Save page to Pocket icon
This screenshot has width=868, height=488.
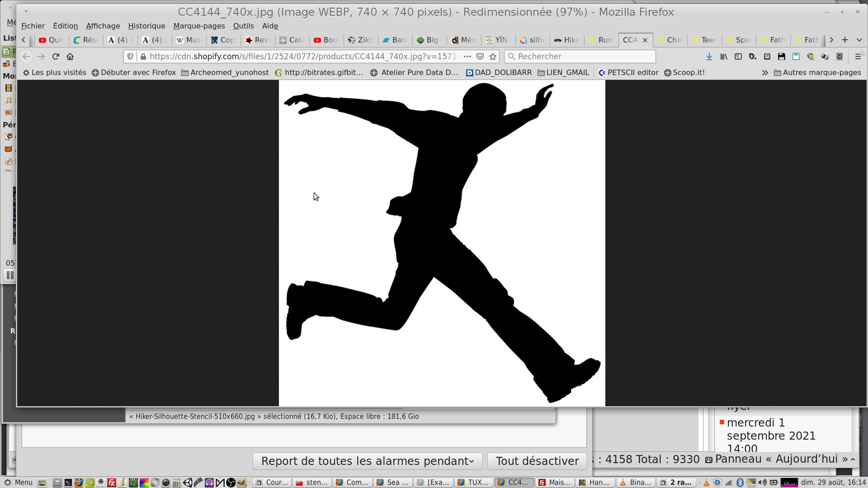pos(480,56)
